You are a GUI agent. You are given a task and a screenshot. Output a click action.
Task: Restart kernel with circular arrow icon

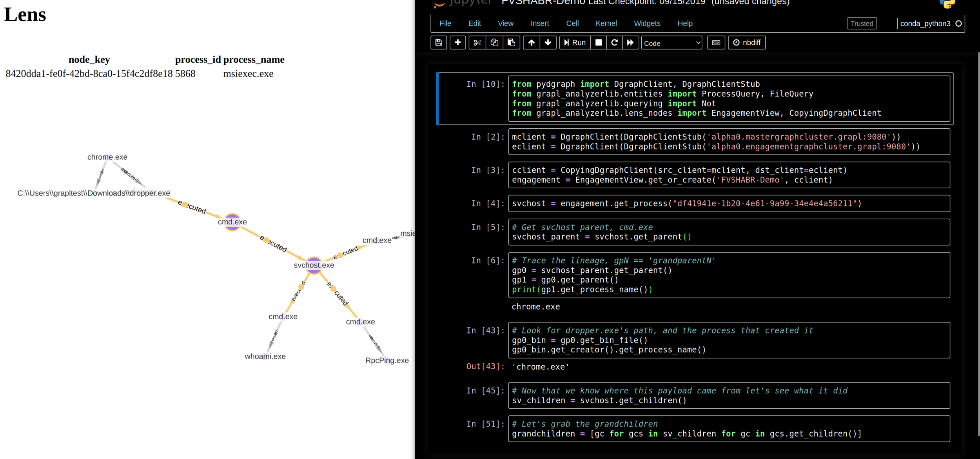[x=614, y=42]
